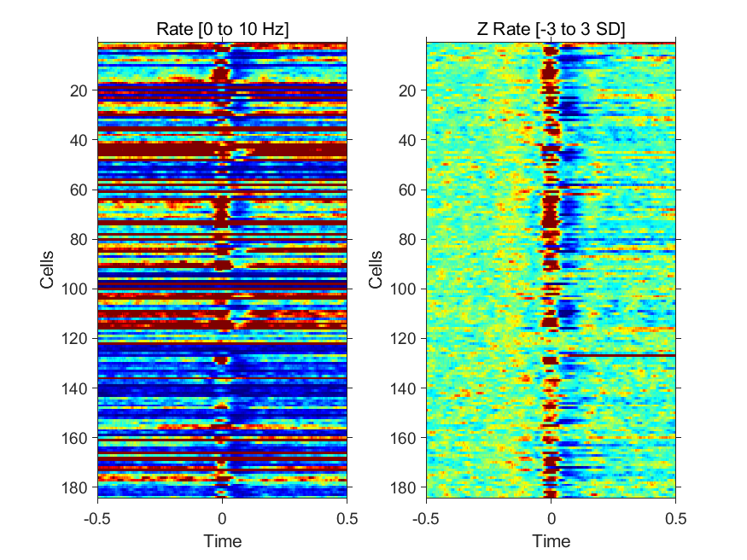Click the 120 cell tick on right plot
747x560 pixels.
(403, 339)
